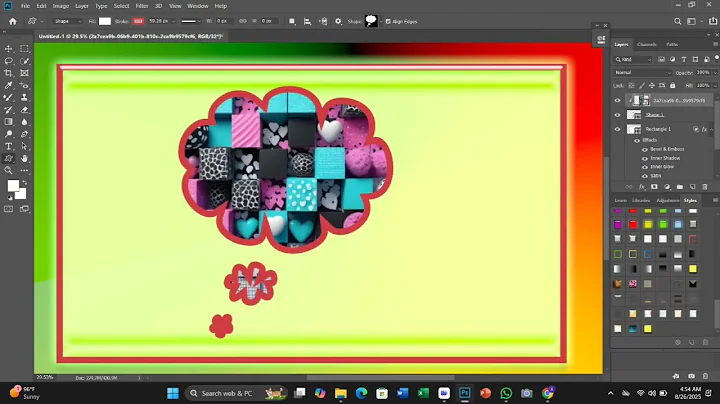Open path arrangement icon in options bar
The height and width of the screenshot is (404, 720).
coord(323,21)
